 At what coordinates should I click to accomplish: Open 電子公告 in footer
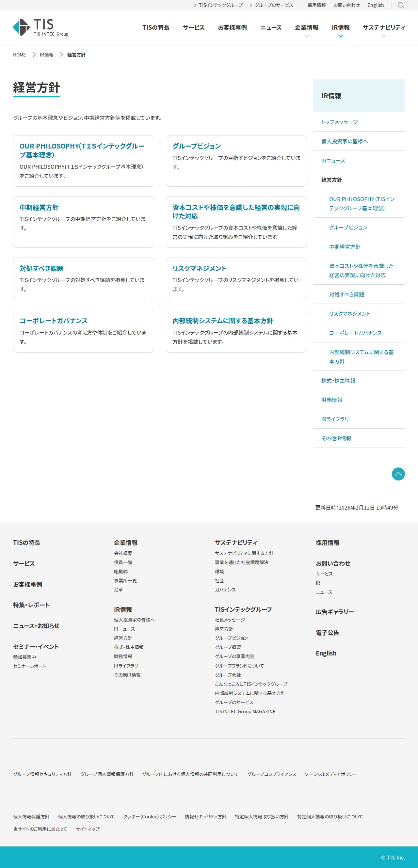327,632
